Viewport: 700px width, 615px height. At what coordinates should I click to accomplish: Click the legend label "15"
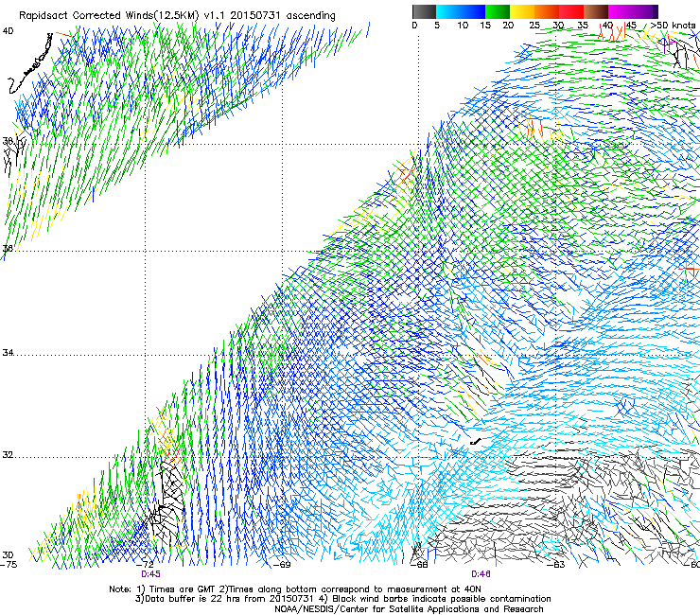(485, 26)
